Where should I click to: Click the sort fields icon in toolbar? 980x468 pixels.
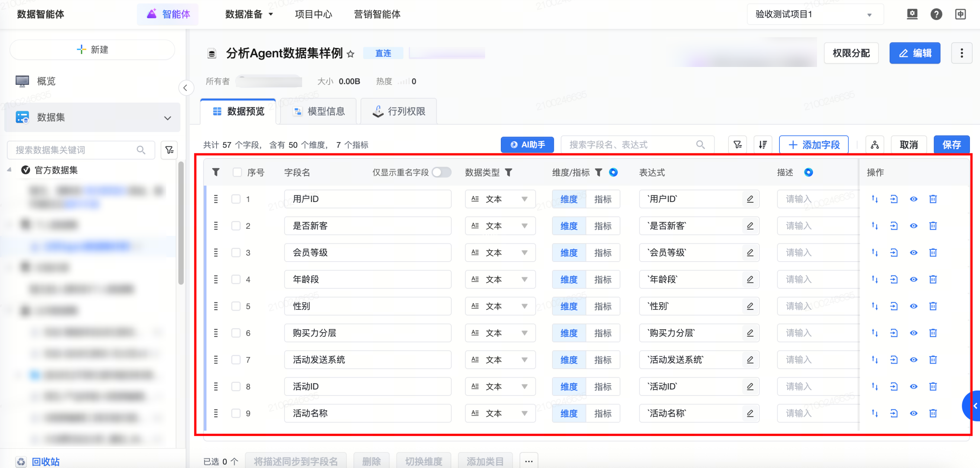click(762, 145)
